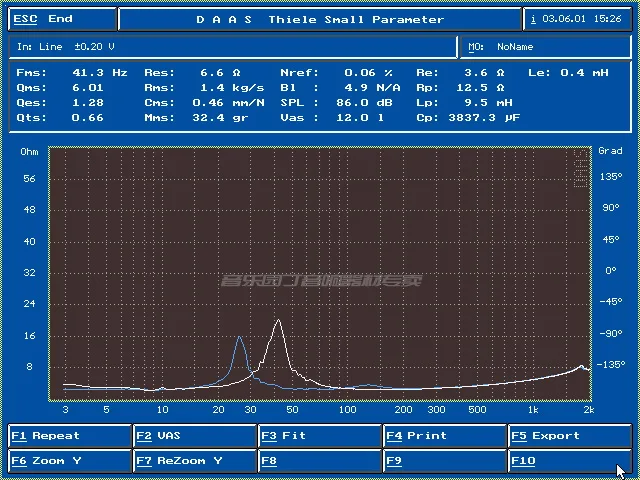Image resolution: width=640 pixels, height=480 pixels.
Task: Open F5 Export
Action: (x=569, y=436)
